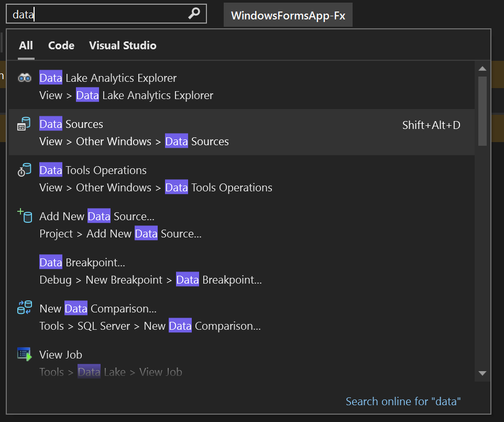This screenshot has width=504, height=422.
Task: Click the View Job icon
Action: click(25, 354)
